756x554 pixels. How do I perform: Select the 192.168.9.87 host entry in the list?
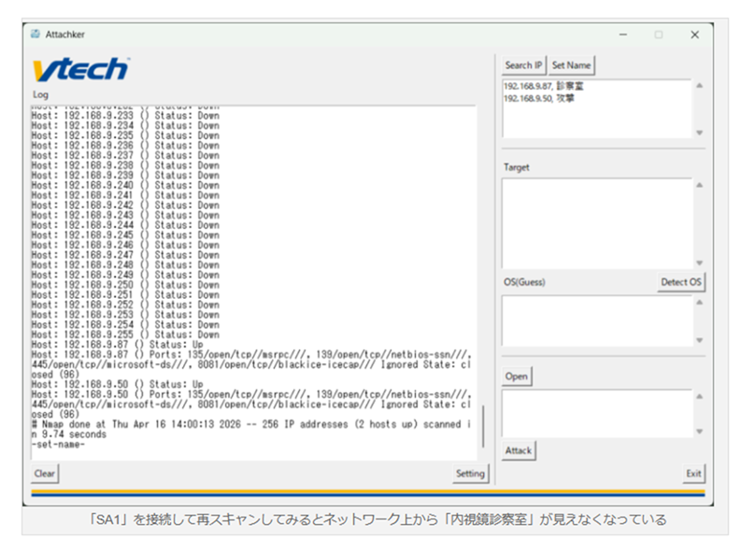click(543, 86)
